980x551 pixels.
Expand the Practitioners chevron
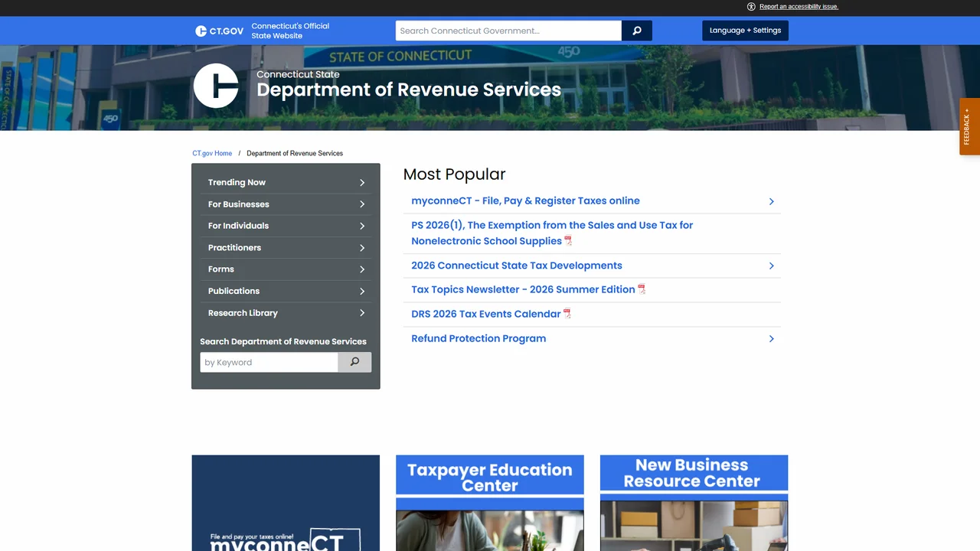362,248
